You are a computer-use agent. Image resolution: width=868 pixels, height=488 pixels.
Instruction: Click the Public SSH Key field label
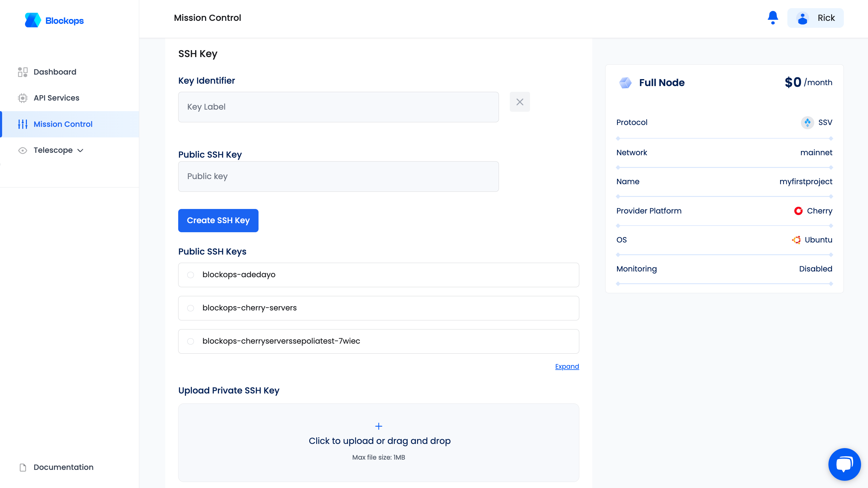click(x=210, y=155)
